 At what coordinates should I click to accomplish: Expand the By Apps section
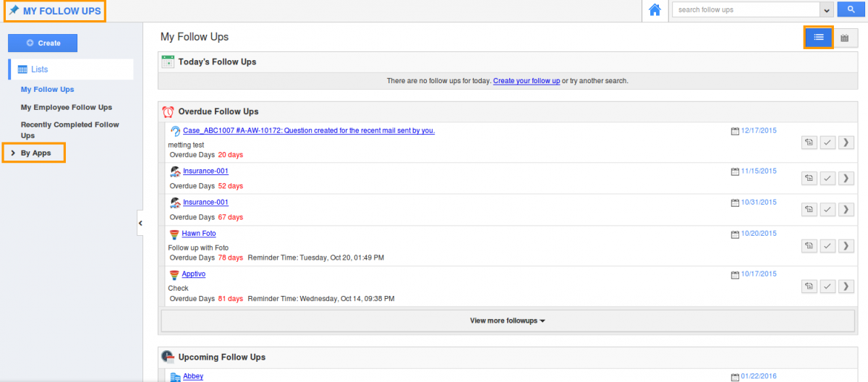[35, 153]
